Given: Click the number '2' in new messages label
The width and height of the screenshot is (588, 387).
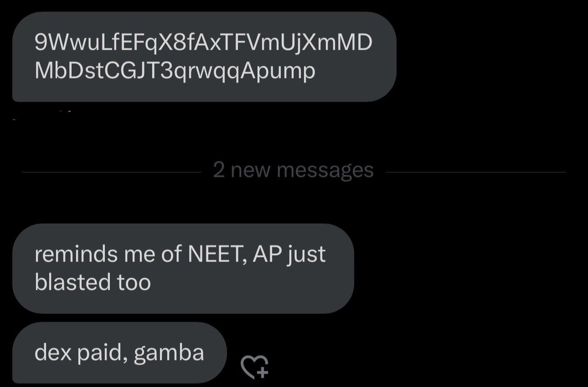Looking at the screenshot, I should pyautogui.click(x=219, y=170).
